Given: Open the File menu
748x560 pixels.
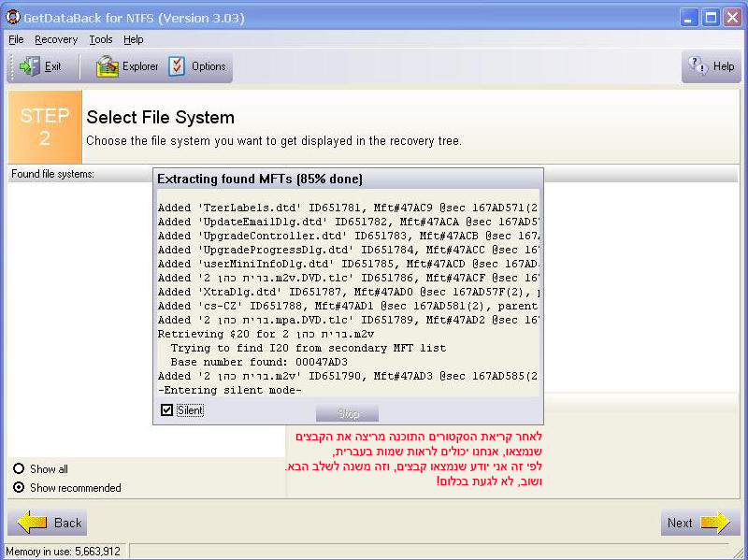Looking at the screenshot, I should pos(16,39).
